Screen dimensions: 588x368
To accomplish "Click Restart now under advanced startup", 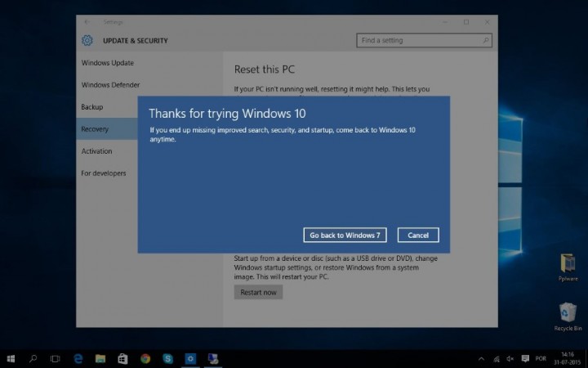I will [x=258, y=292].
